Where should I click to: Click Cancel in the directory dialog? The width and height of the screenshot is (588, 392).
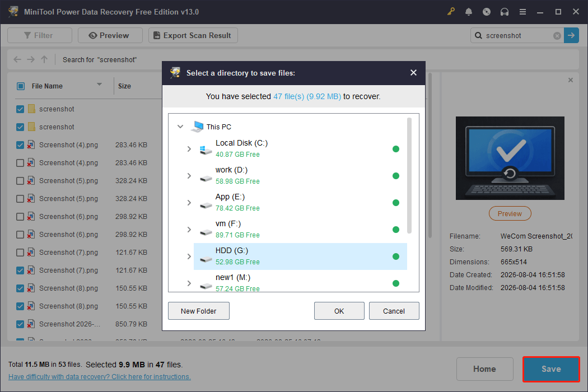coord(394,311)
